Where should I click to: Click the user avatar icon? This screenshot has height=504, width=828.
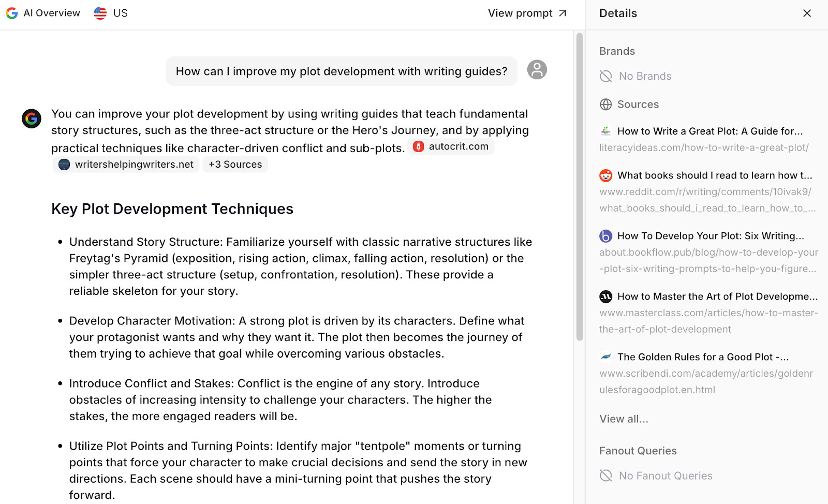[x=537, y=69]
